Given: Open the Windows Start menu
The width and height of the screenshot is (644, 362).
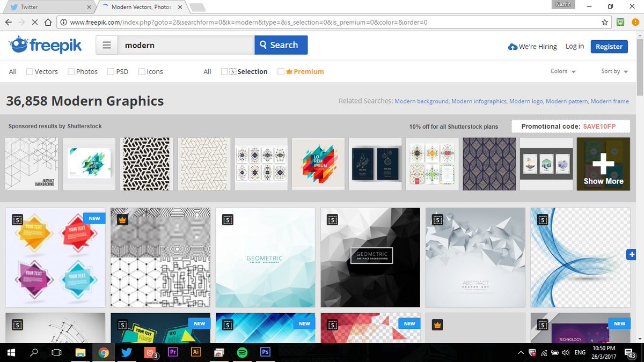Looking at the screenshot, I should click(11, 352).
